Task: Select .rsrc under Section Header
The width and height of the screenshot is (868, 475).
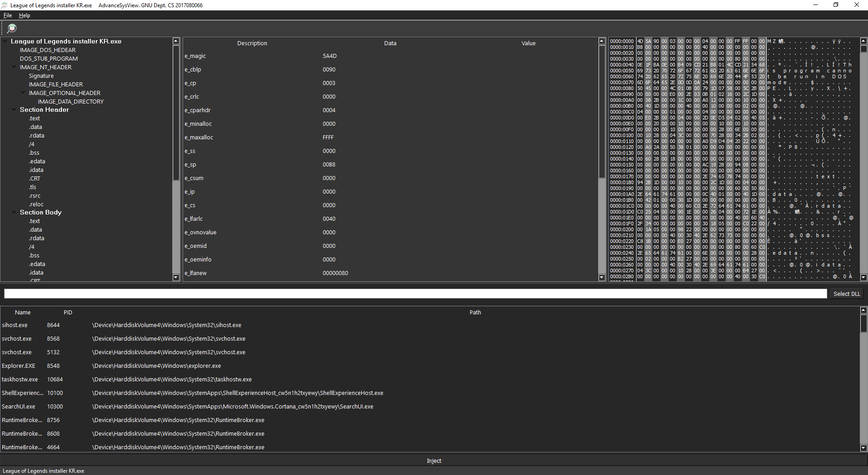Action: pos(35,196)
